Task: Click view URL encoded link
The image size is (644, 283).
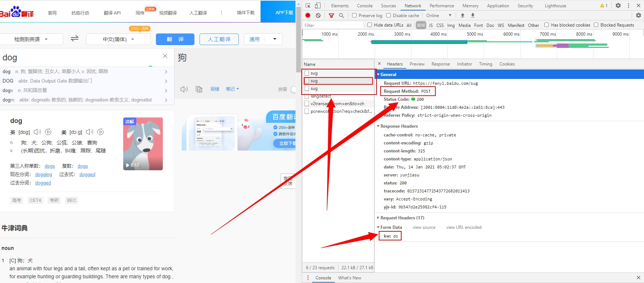Action: (x=464, y=227)
